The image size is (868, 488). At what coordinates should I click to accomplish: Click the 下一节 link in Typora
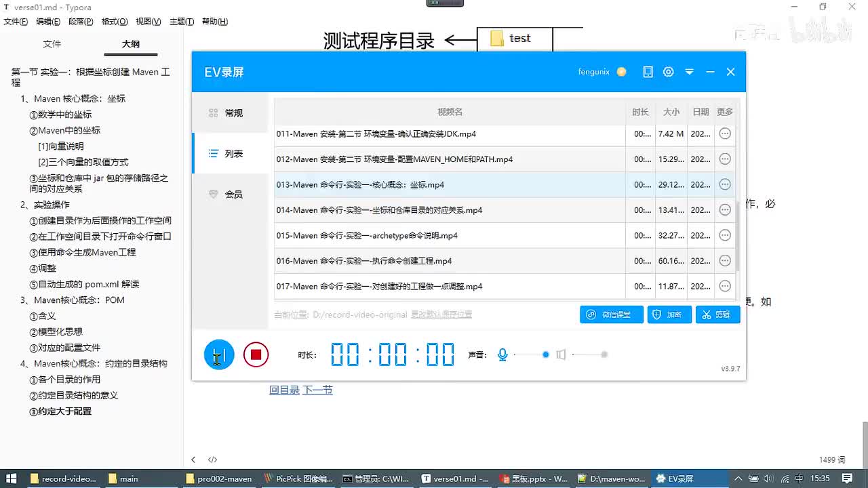click(x=317, y=390)
